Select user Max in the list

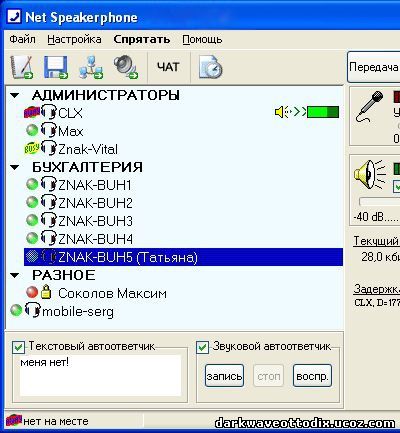[x=71, y=131]
